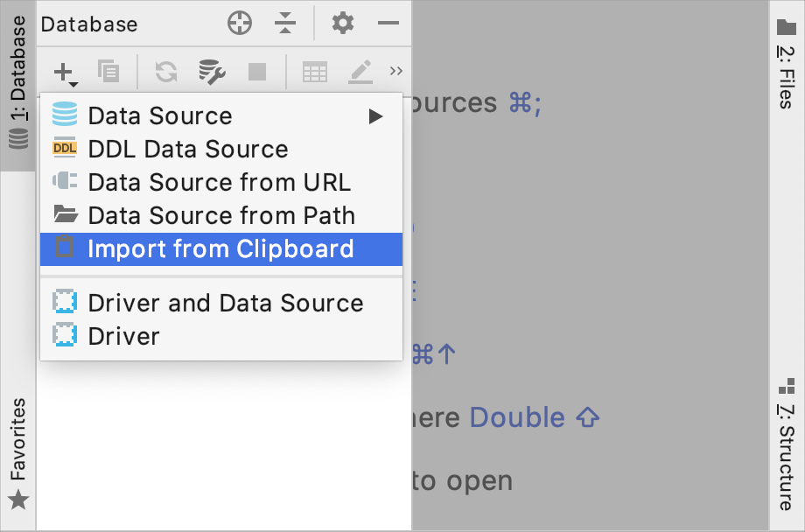Expand the Data Source submenu
The height and width of the screenshot is (532, 805).
376,115
